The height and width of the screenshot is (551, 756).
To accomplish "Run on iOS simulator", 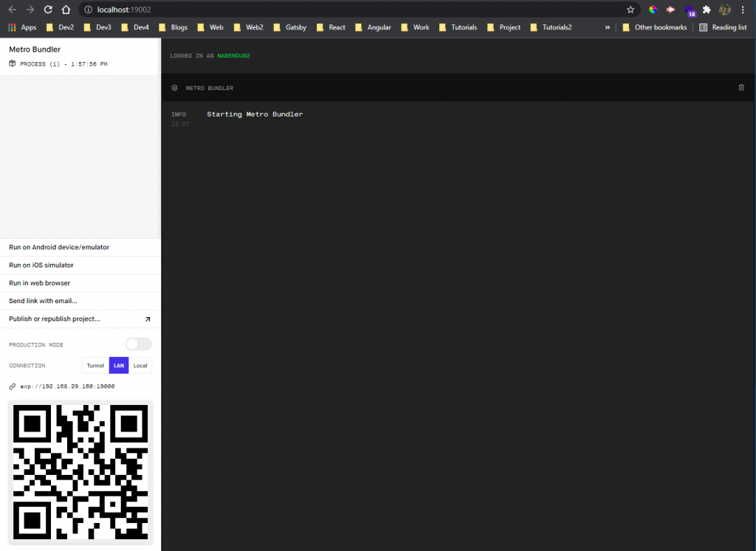I will click(x=80, y=265).
